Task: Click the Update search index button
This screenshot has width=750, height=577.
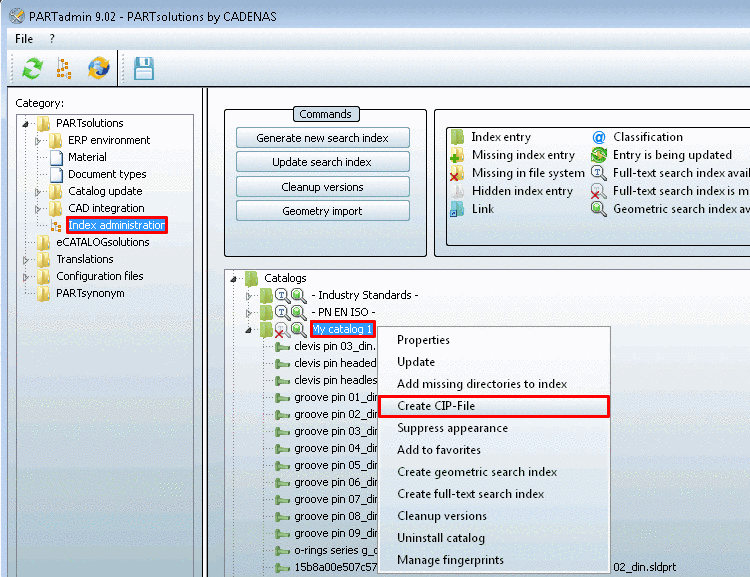Action: pyautogui.click(x=322, y=162)
